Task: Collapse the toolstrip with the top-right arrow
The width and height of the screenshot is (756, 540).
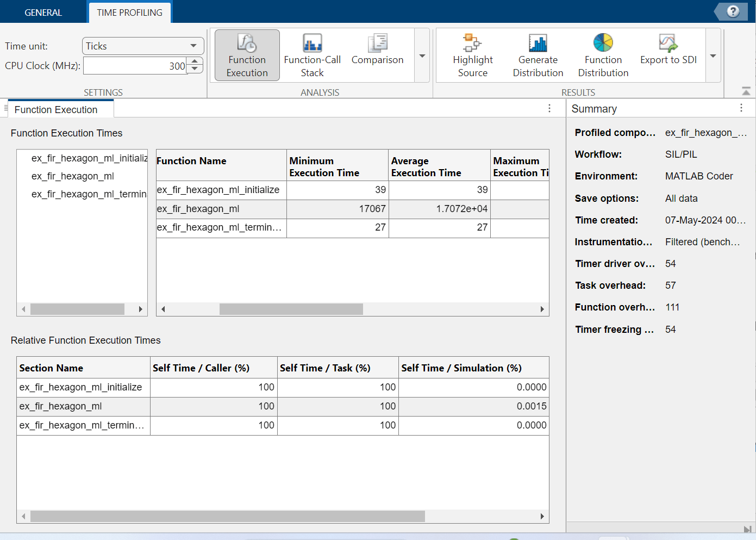Action: (x=746, y=91)
